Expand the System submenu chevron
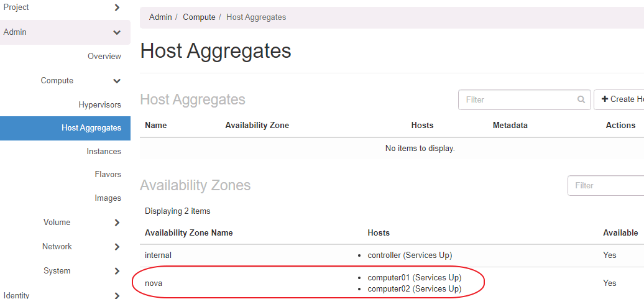Image resolution: width=644 pixels, height=299 pixels. [x=117, y=271]
